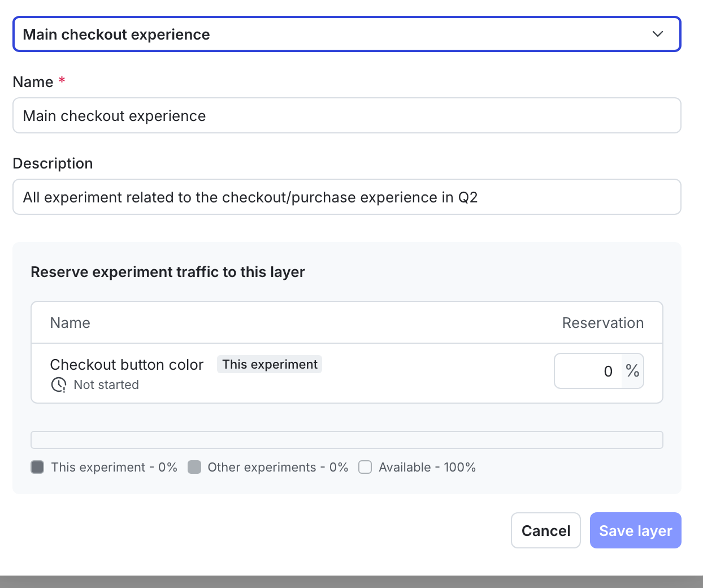Open the layer selector dropdown chevron
The image size is (703, 588).
click(657, 34)
